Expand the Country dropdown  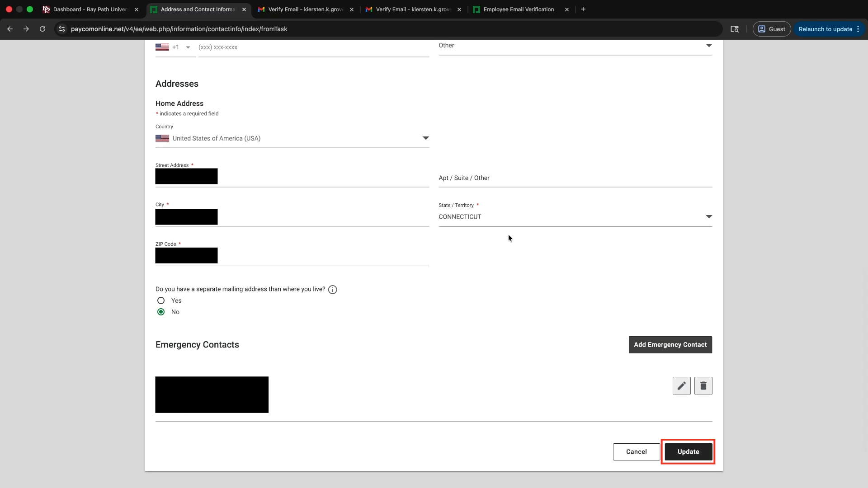click(425, 138)
